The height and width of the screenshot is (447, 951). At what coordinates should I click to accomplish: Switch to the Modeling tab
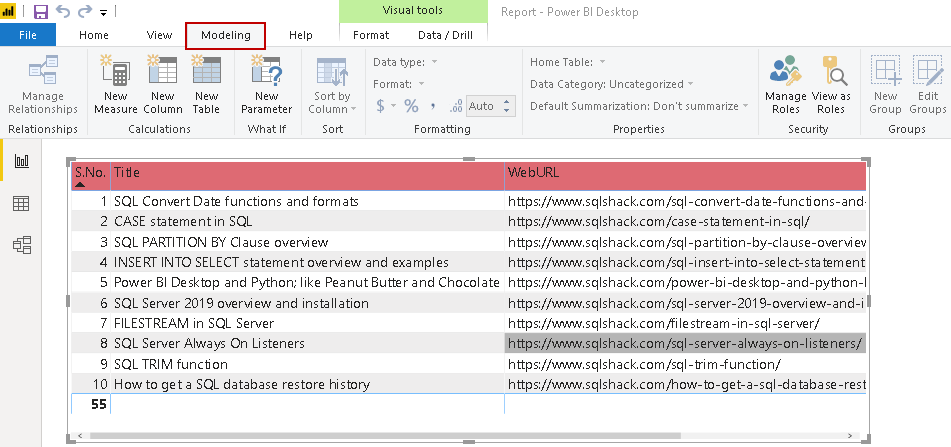click(225, 35)
